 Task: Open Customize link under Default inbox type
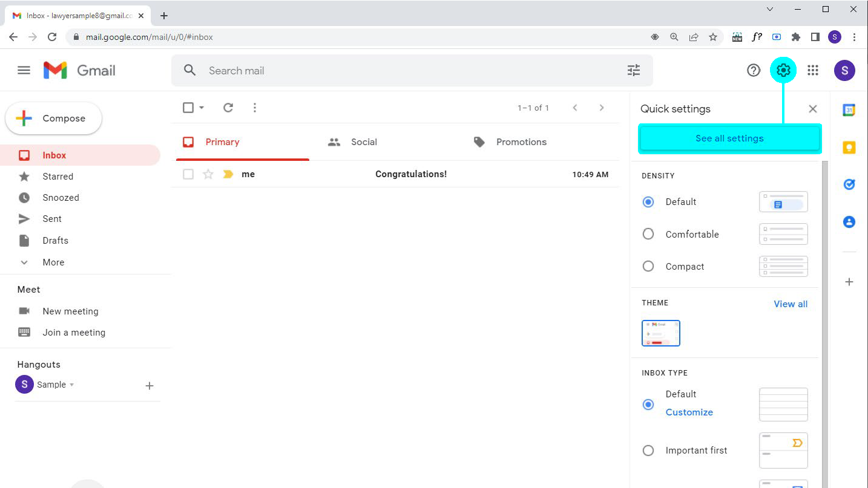click(689, 412)
